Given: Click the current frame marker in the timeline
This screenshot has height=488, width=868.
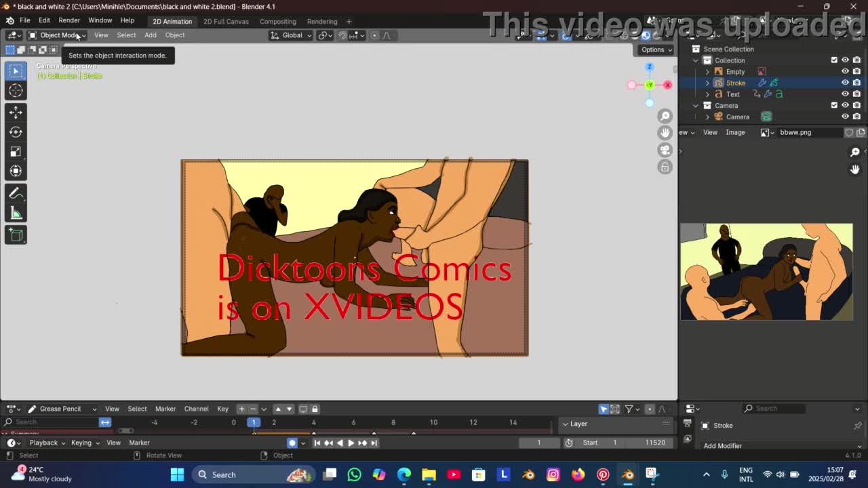Looking at the screenshot, I should coord(254,422).
